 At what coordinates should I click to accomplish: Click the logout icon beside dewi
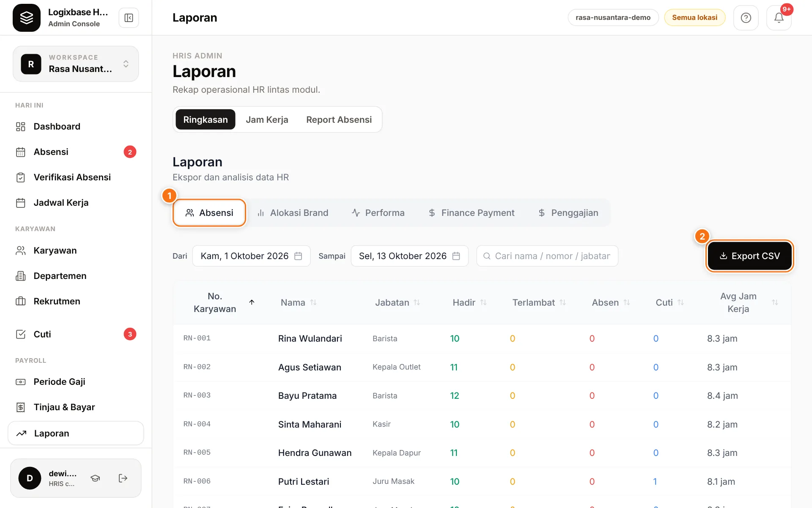[x=123, y=478]
